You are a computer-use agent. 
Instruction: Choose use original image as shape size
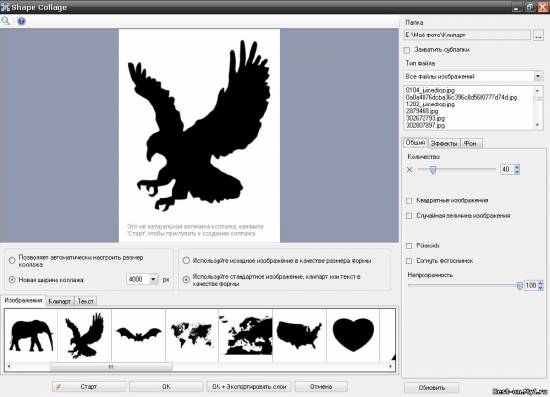click(x=186, y=261)
